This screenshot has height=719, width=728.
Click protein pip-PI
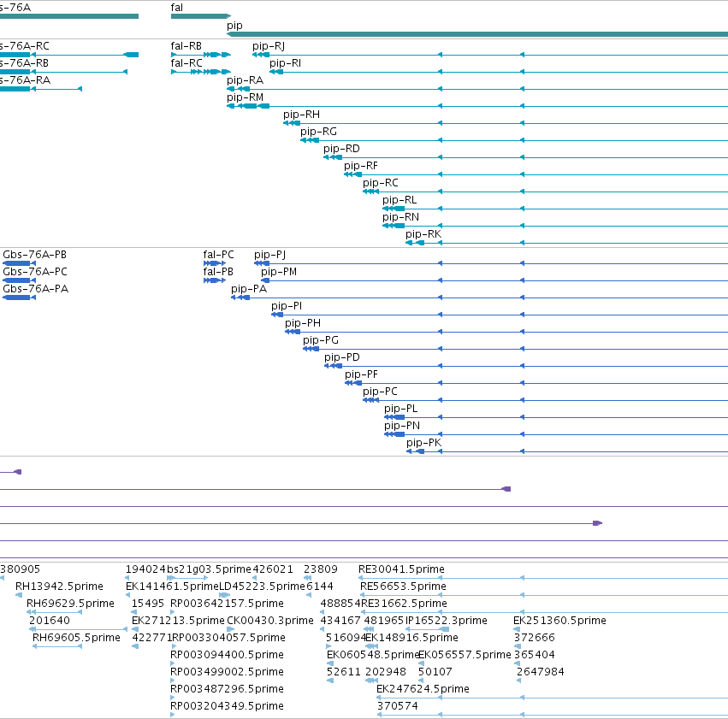click(500, 315)
